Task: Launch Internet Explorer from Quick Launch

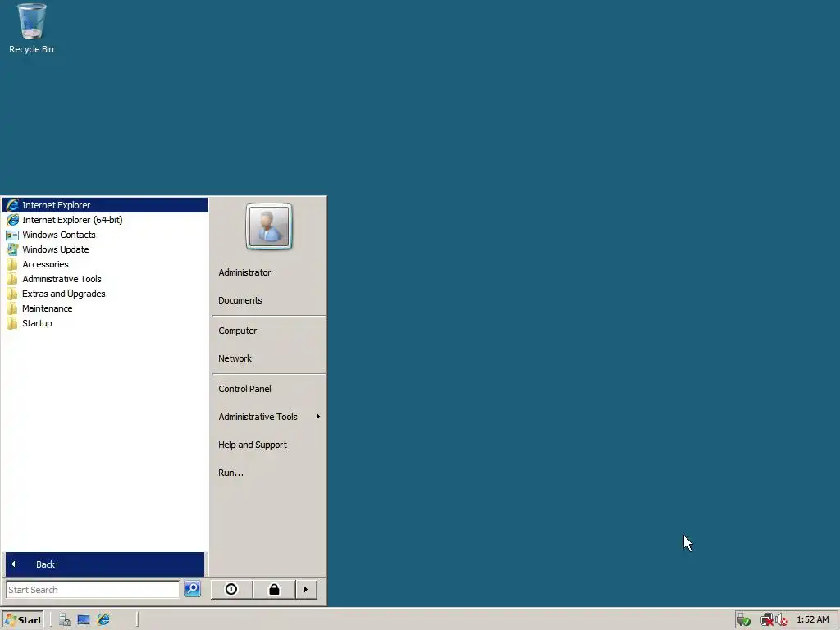Action: click(103, 620)
